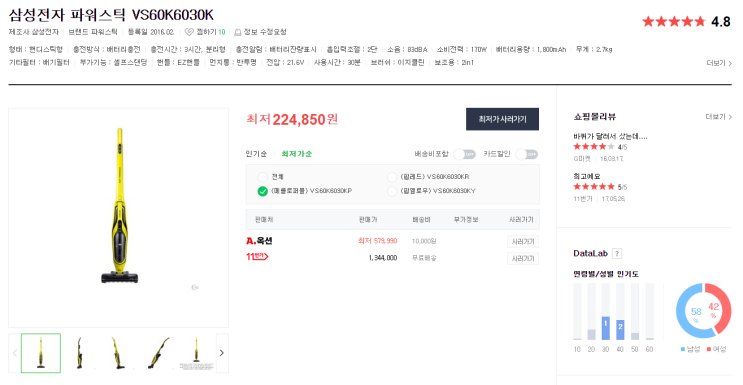Viewport: 743px width, 385px height.
Task: Click 사러가기 button in the 옥션 row
Action: coord(523,241)
